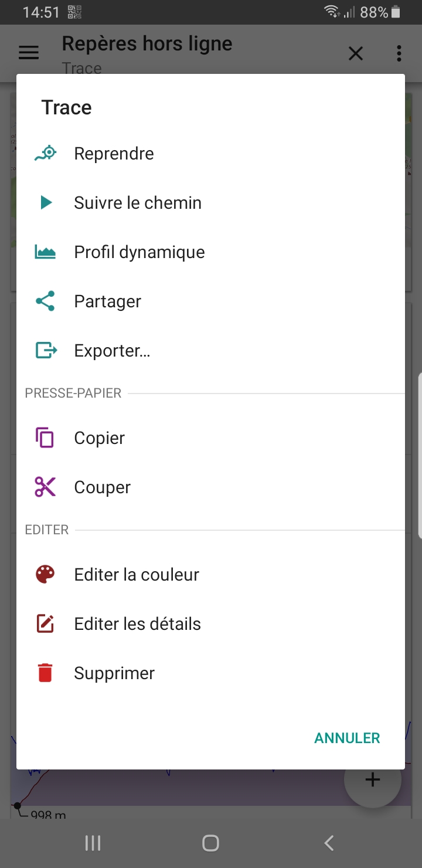Tap the pencil edit details icon

[x=45, y=624]
